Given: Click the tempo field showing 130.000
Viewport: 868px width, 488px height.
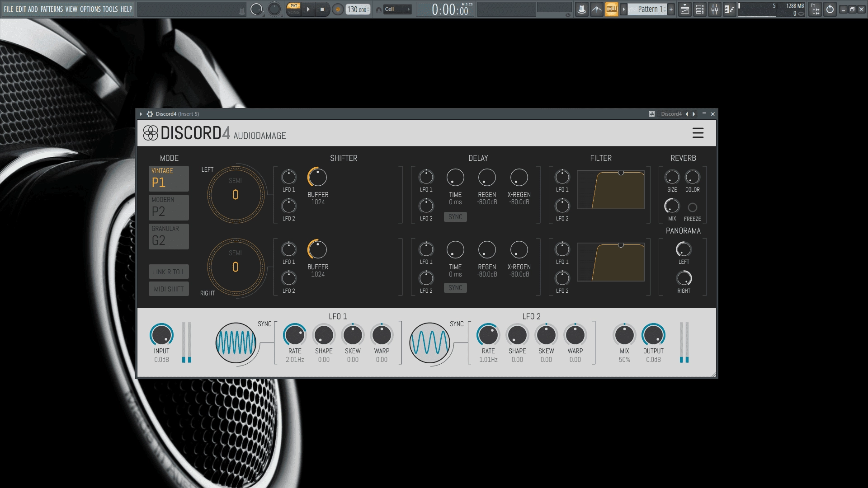Looking at the screenshot, I should click(358, 9).
